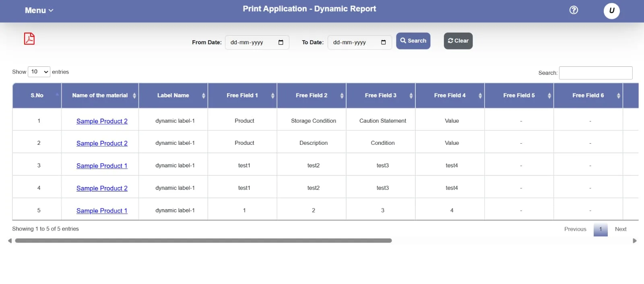The height and width of the screenshot is (284, 644).
Task: Select the Condition cell in row 2
Action: (x=381, y=142)
